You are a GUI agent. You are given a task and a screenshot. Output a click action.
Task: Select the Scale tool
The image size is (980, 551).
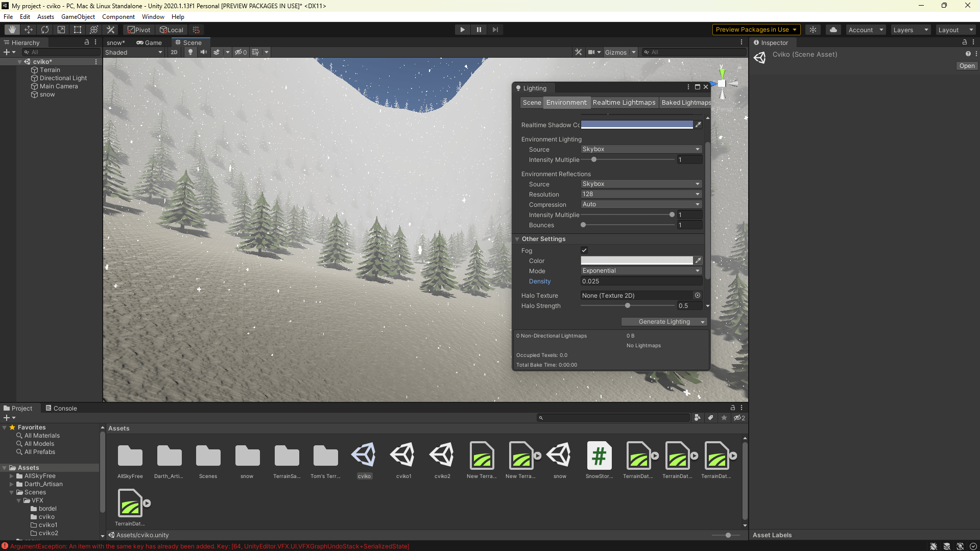pos(61,30)
